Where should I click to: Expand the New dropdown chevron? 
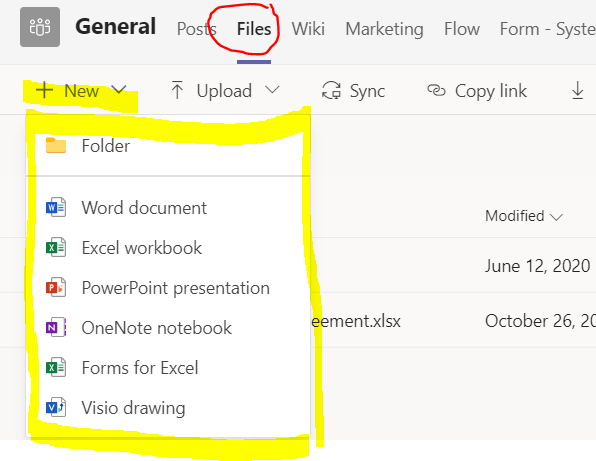point(119,90)
